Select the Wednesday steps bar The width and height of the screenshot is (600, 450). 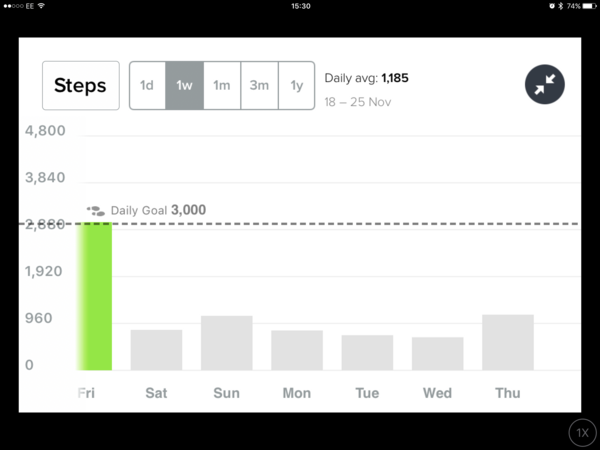(437, 353)
